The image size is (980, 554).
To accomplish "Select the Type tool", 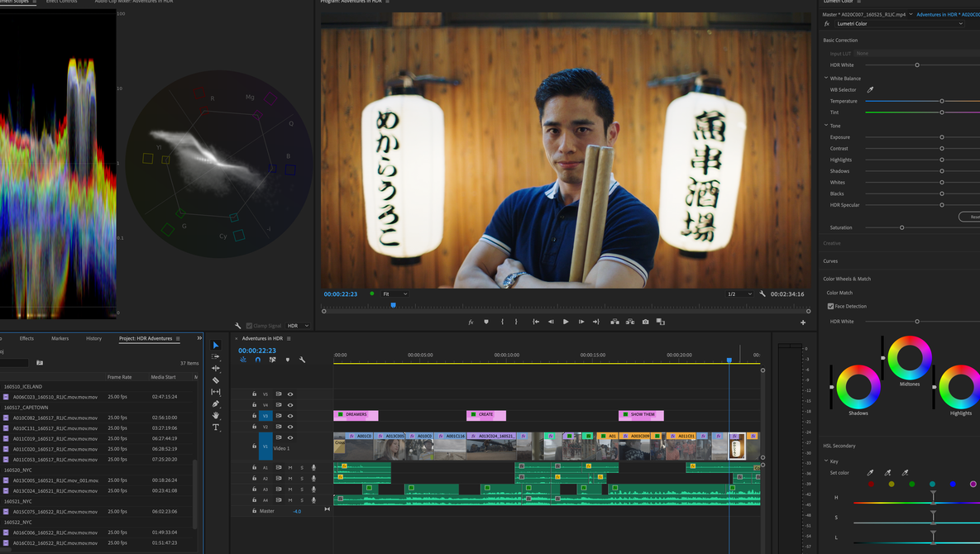I will tap(216, 427).
